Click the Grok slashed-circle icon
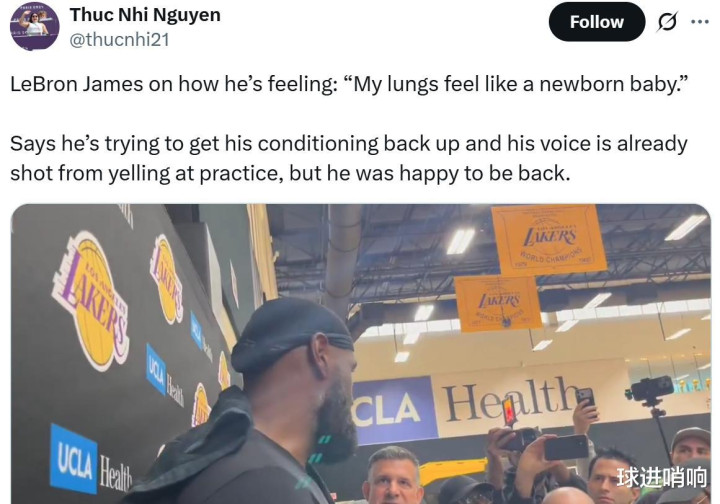 (x=667, y=22)
